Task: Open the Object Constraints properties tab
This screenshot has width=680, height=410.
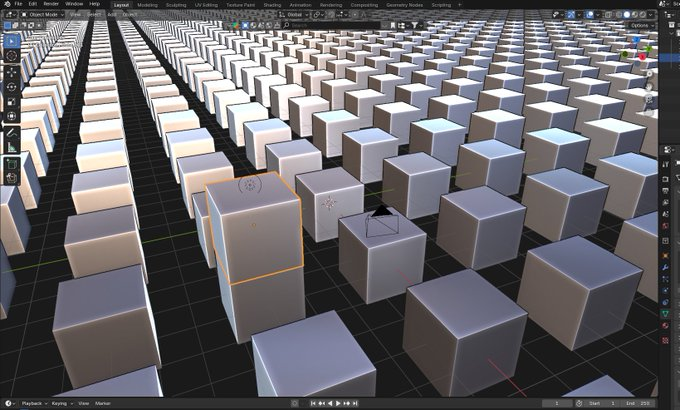Action: click(x=665, y=302)
